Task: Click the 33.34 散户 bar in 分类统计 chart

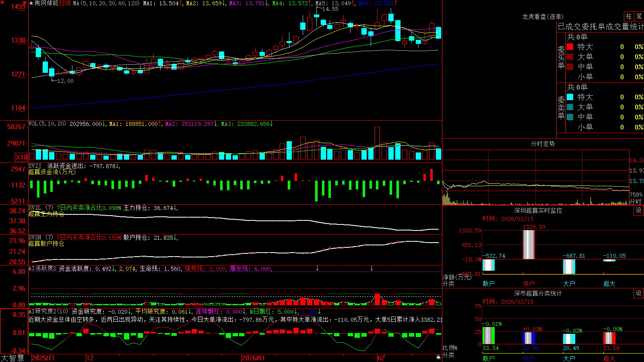Action: click(x=489, y=335)
